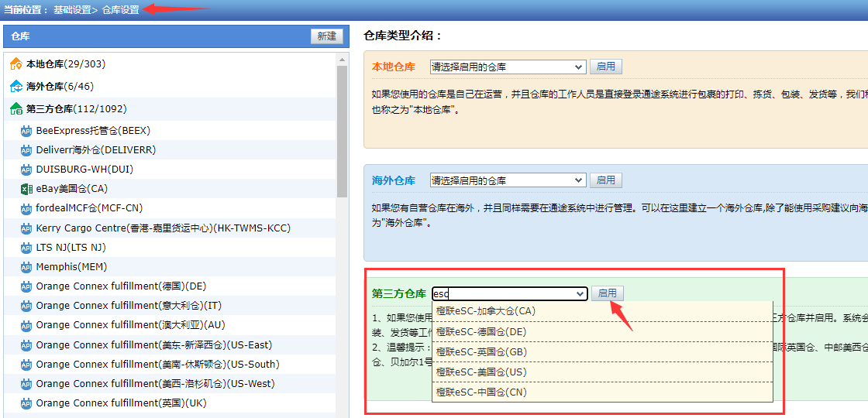Click 基础设置 breadcrumb link
Viewport: 868px width, 418px height.
click(x=72, y=10)
